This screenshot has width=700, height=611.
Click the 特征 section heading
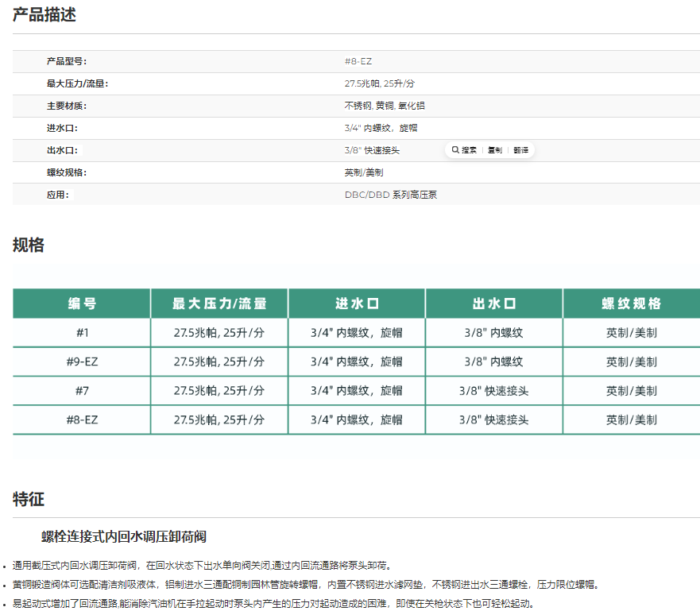pos(29,499)
